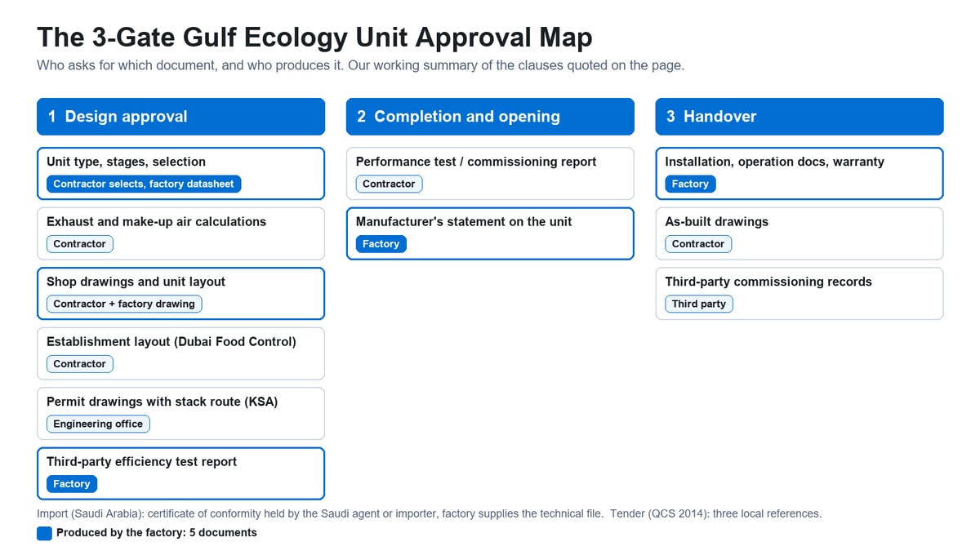Open the "As-built drawings" card
The image size is (980, 551).
pyautogui.click(x=800, y=233)
